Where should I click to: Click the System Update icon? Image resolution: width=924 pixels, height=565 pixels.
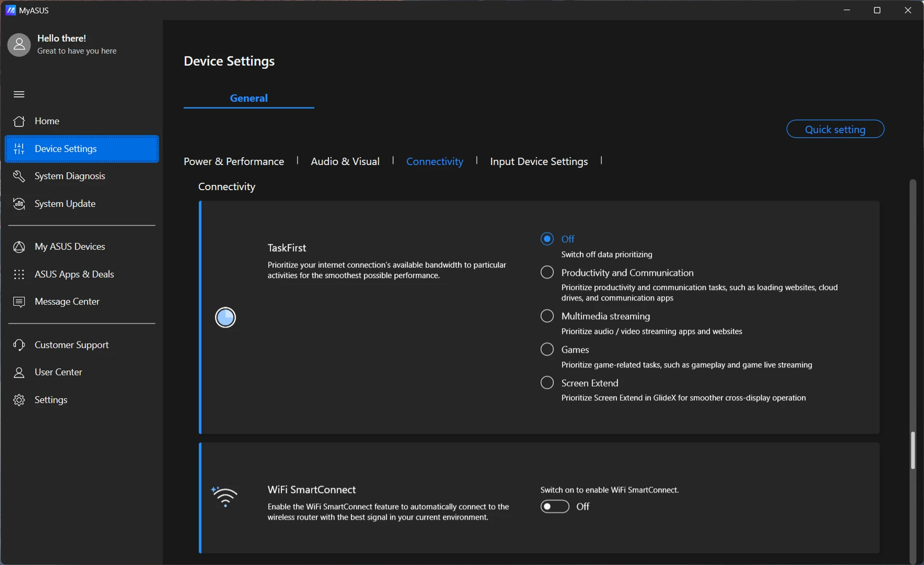(19, 204)
